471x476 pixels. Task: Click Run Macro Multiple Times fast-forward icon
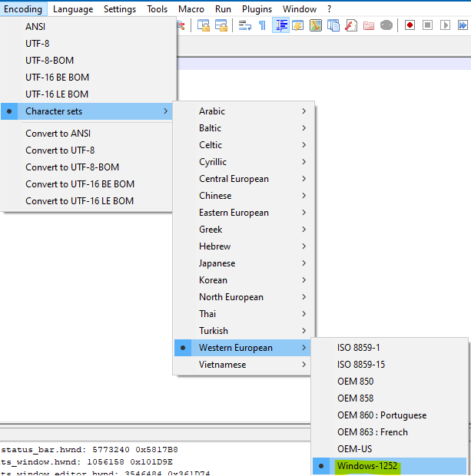463,25
